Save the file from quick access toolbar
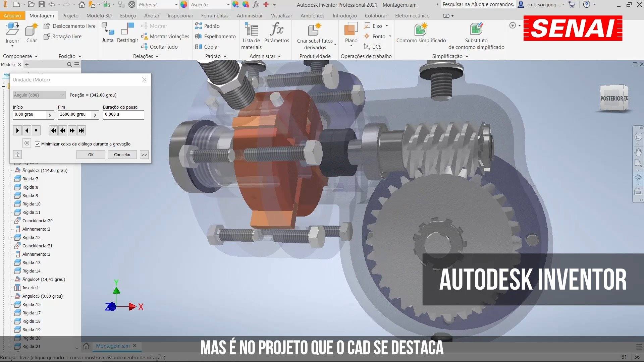This screenshot has height=362, width=644. (42, 4)
